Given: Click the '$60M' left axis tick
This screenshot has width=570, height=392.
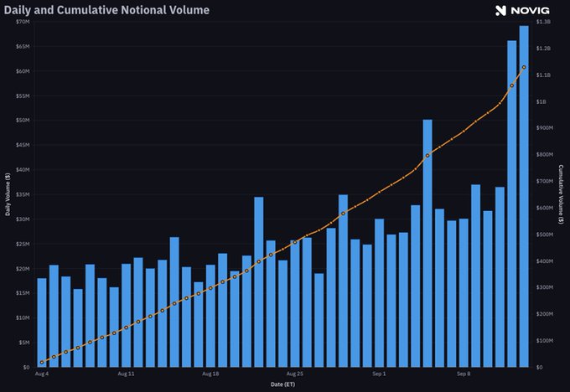Looking at the screenshot, I should (x=23, y=71).
